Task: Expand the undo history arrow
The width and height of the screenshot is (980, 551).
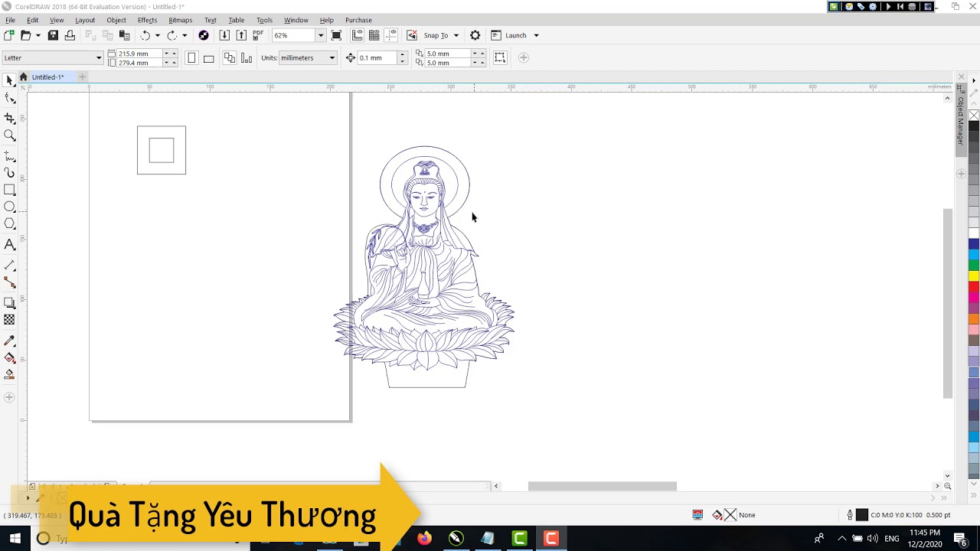Action: 158,35
